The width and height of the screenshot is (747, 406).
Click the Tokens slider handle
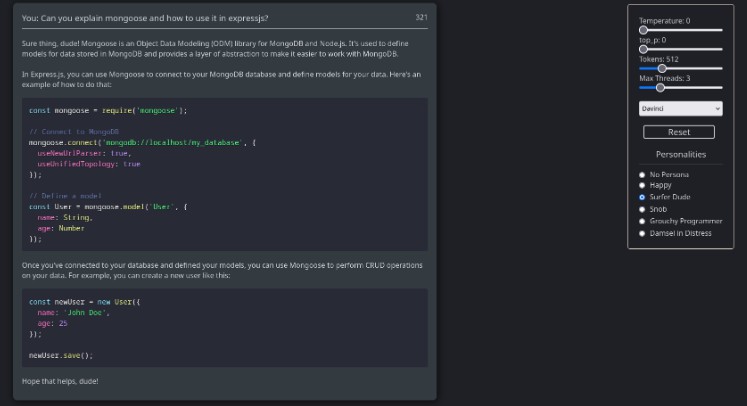click(661, 68)
